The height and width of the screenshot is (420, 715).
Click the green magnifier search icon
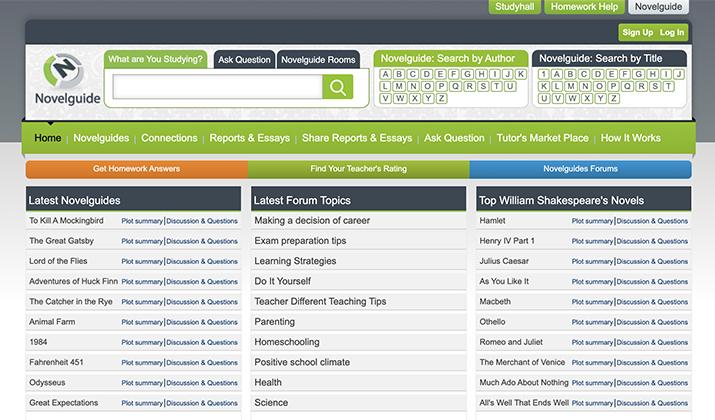337,87
